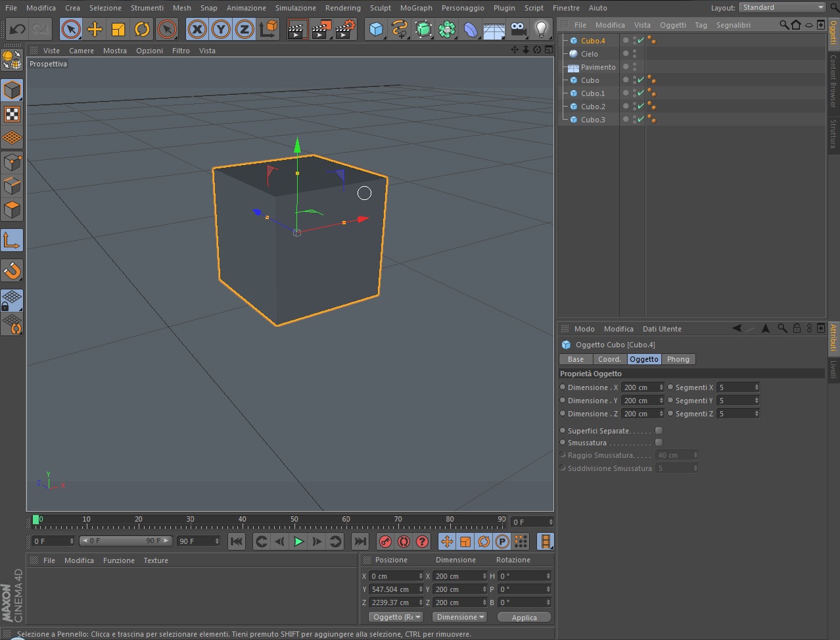Go to end of animation

[360, 541]
